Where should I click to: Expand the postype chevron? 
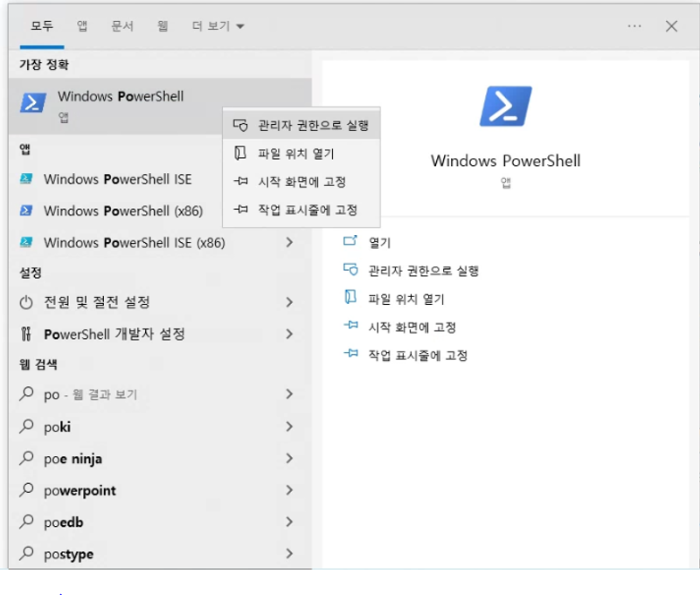(x=289, y=553)
